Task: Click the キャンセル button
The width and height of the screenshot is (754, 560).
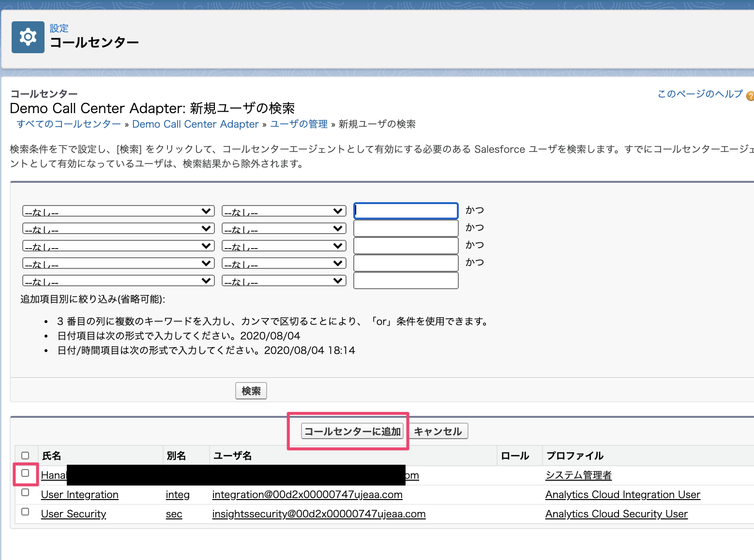Action: pos(438,431)
